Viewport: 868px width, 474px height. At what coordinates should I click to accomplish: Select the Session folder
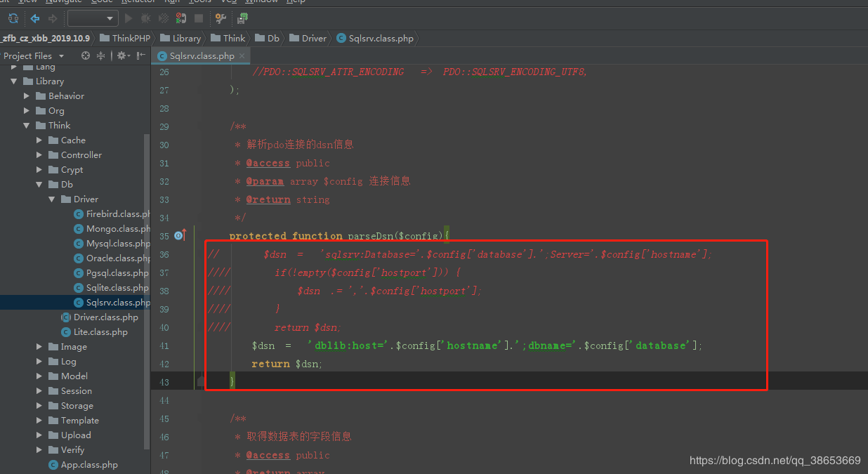(76, 391)
